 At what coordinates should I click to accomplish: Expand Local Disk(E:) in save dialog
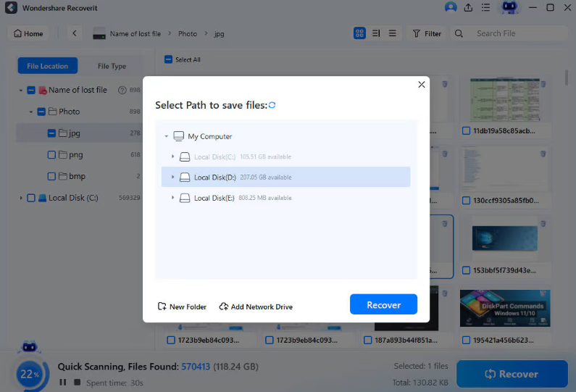[172, 198]
